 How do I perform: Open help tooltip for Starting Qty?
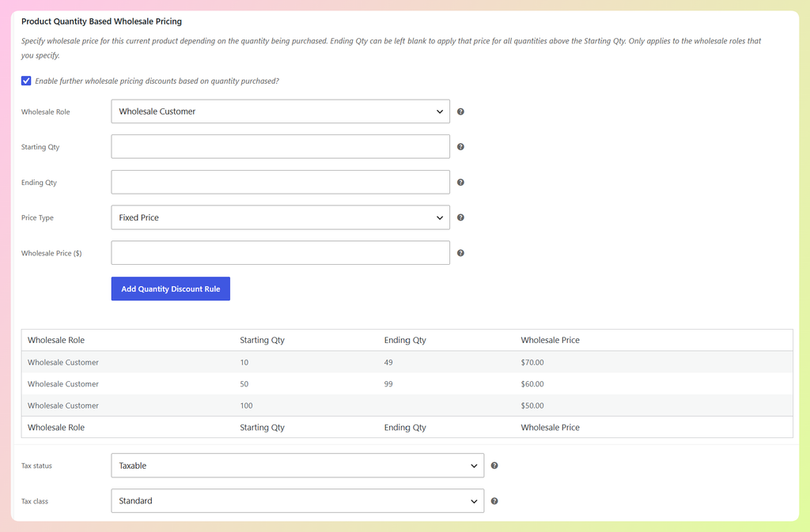460,147
